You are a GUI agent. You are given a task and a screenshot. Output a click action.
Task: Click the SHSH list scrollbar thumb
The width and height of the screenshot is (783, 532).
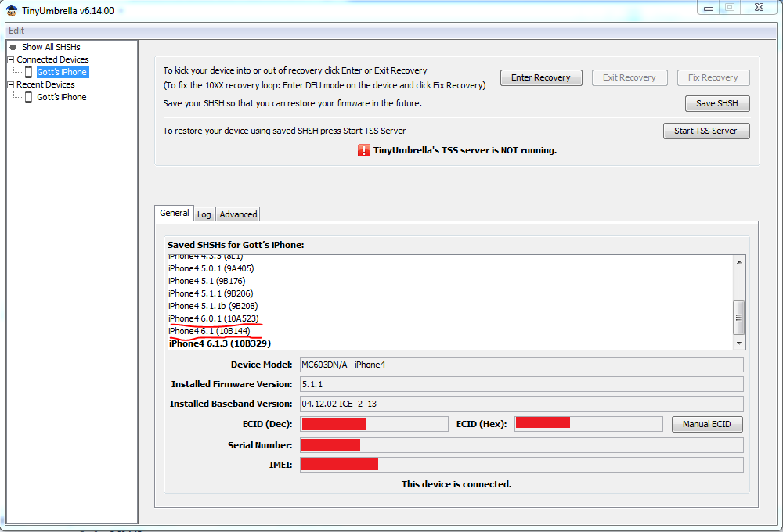coord(739,318)
